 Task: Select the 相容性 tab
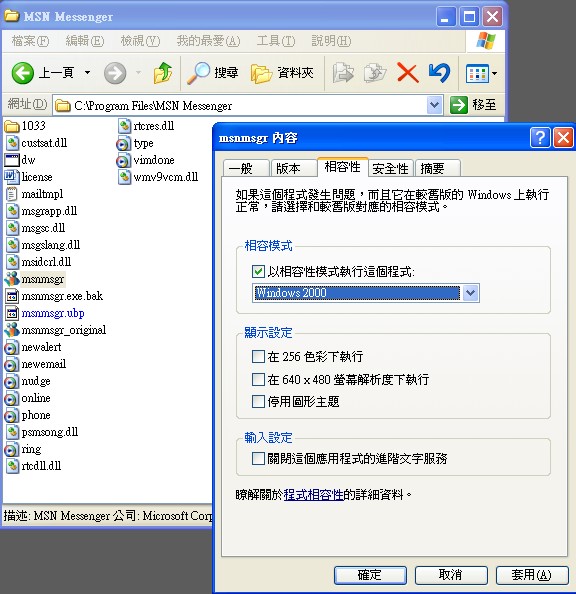coord(343,167)
